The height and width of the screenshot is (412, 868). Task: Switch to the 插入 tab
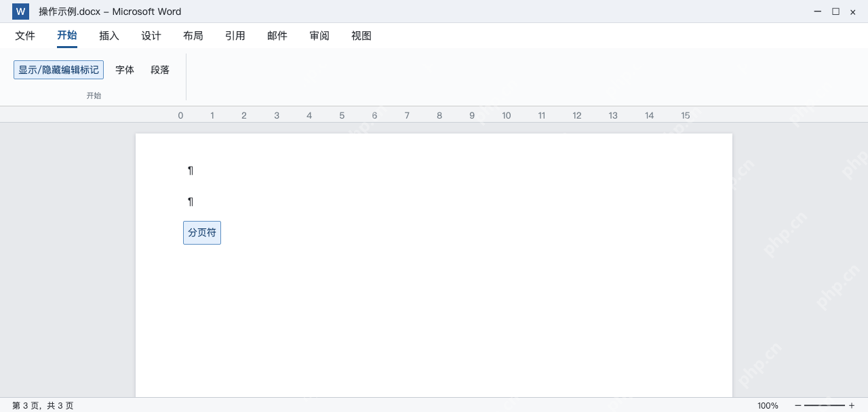click(x=109, y=36)
